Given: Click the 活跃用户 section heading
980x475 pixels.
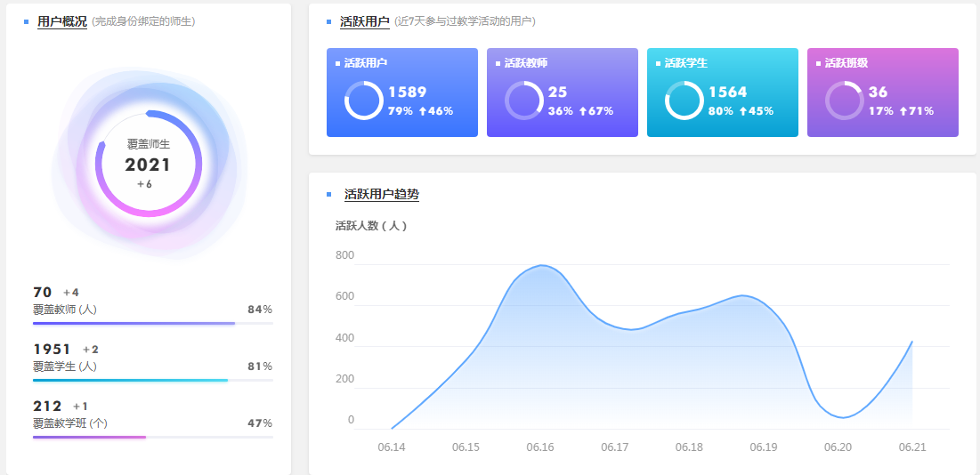Looking at the screenshot, I should (364, 22).
